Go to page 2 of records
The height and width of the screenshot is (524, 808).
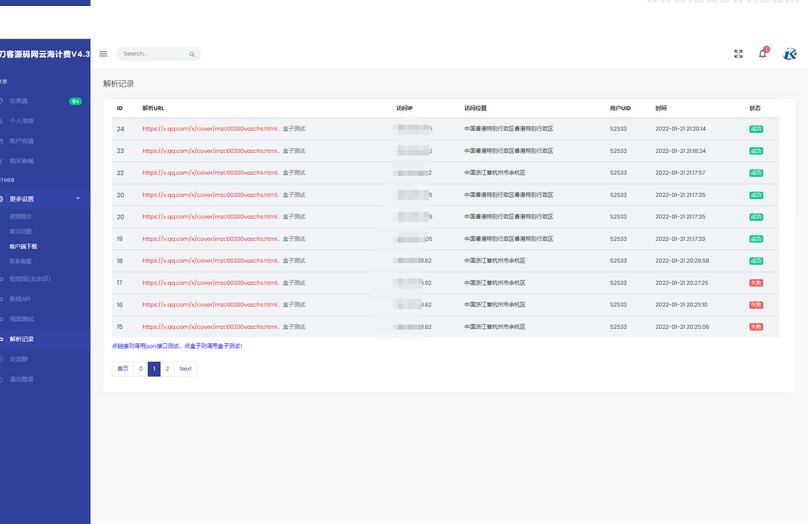pos(167,369)
